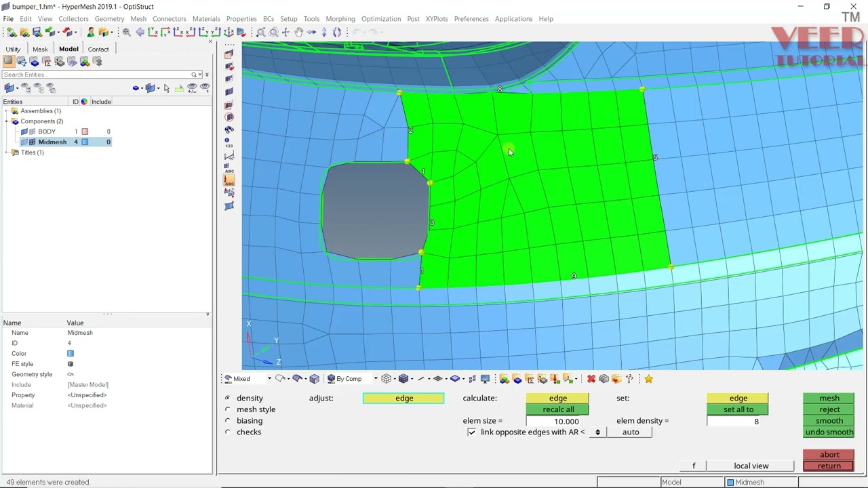Switch to the Mask tab
This screenshot has width=868, height=488.
[x=40, y=49]
